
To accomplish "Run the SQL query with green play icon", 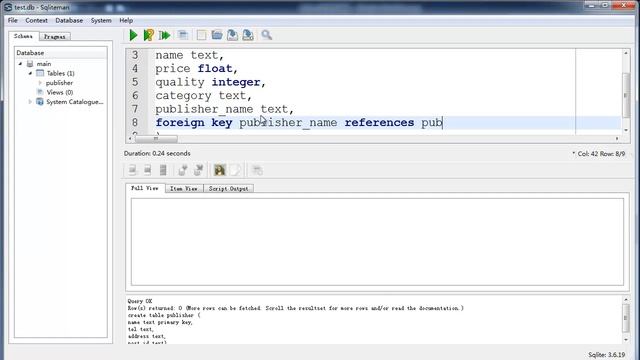I will click(x=133, y=35).
